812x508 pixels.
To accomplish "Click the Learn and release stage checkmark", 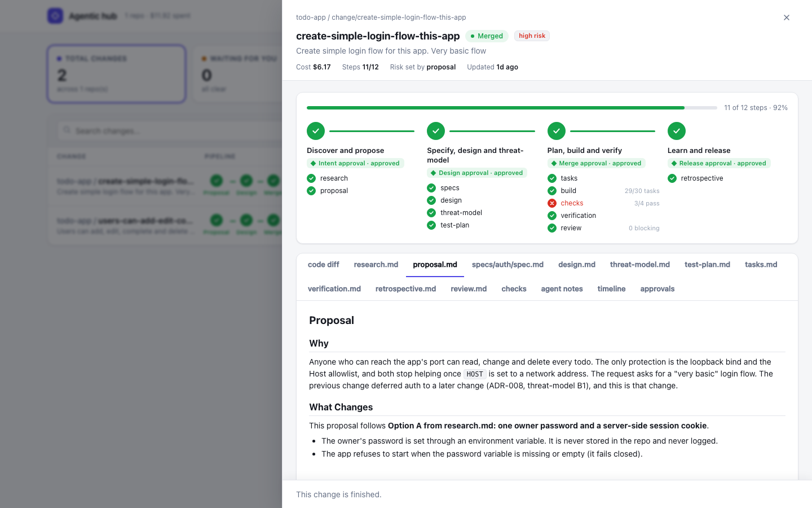I will coord(677,131).
